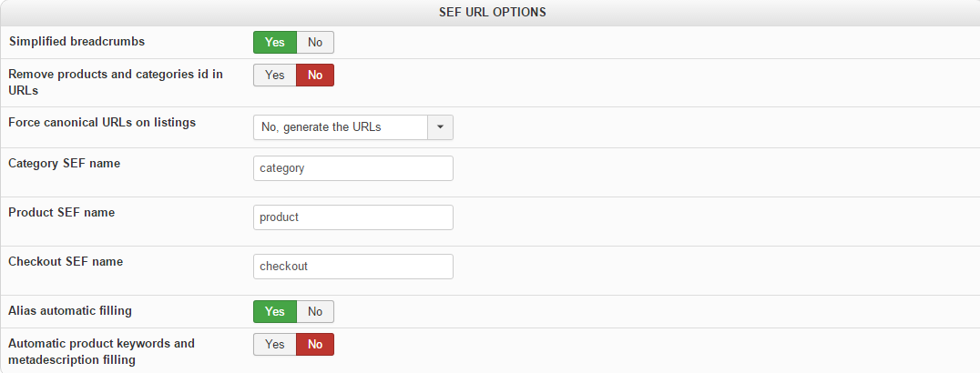Click into the Product SEF name field
Image resolution: width=980 pixels, height=373 pixels.
click(352, 217)
